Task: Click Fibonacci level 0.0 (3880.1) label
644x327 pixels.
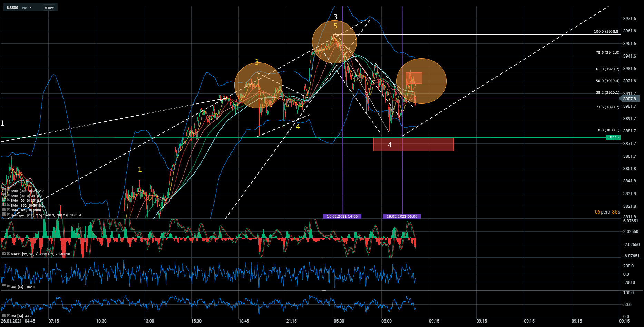Action: (608, 130)
